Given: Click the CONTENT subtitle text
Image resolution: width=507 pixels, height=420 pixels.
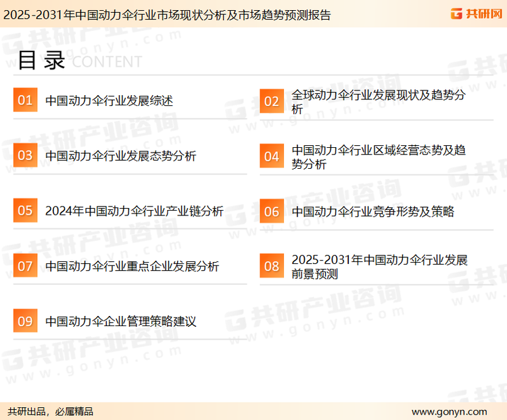Looking at the screenshot, I should pyautogui.click(x=107, y=61).
